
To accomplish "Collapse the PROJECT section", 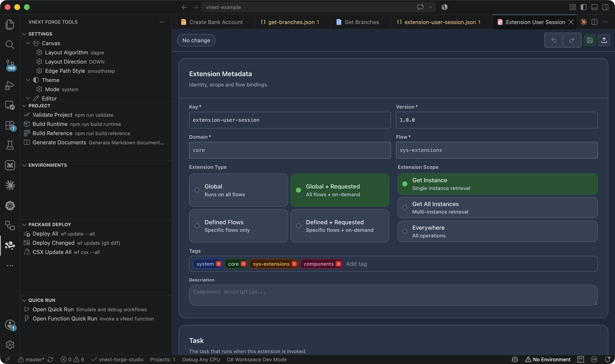I will [x=24, y=106].
